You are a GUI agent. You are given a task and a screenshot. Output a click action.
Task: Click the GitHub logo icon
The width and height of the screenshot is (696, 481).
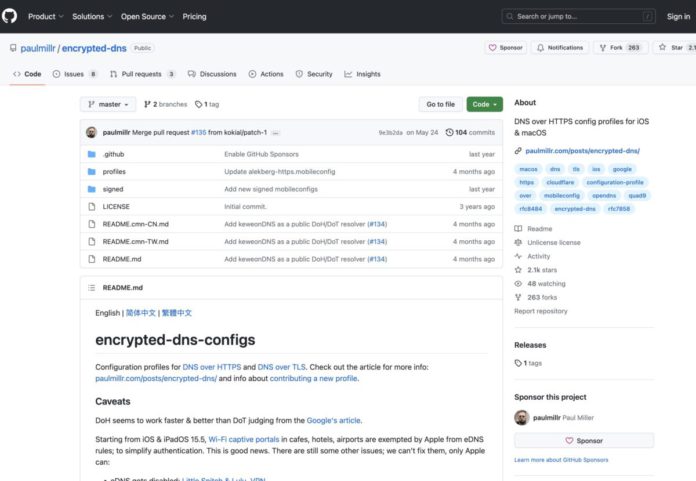[x=12, y=16]
